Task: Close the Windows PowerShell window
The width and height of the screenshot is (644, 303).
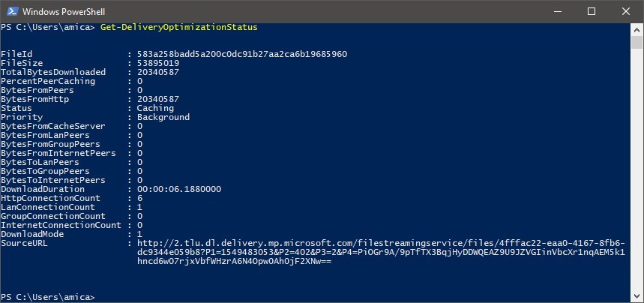Action: (625, 11)
